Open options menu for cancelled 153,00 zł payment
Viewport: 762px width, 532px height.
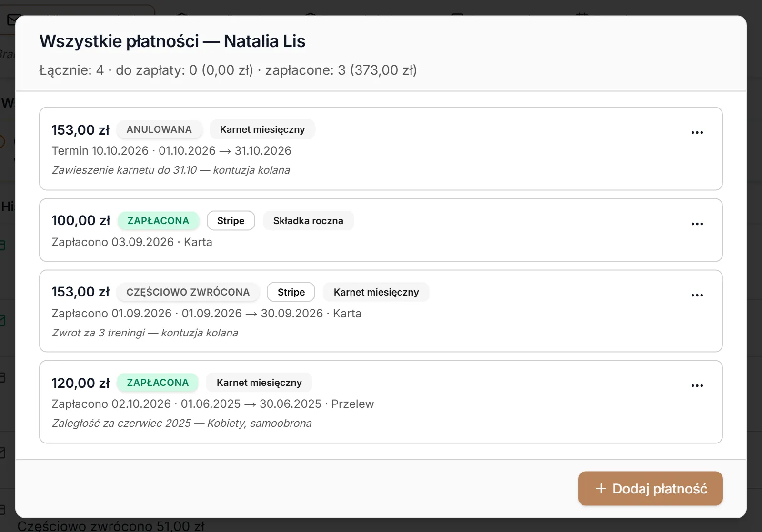tap(697, 132)
